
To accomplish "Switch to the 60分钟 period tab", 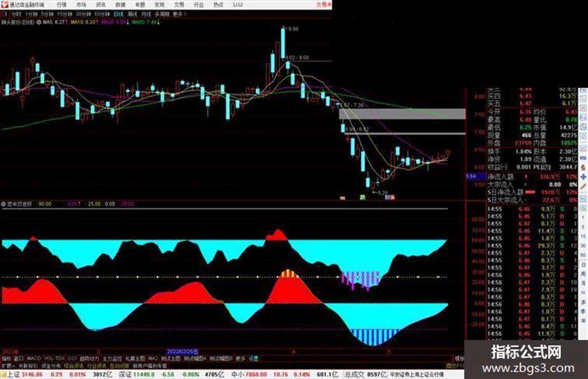I will pyautogui.click(x=102, y=14).
